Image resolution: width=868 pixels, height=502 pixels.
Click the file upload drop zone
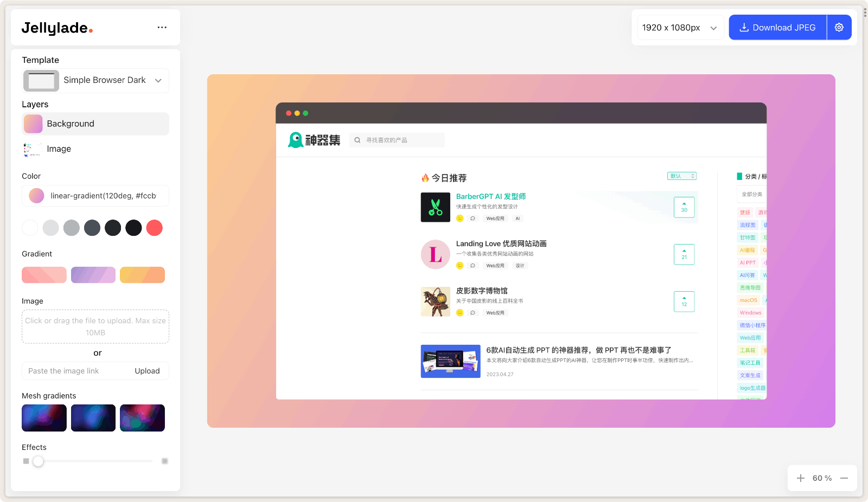(95, 326)
